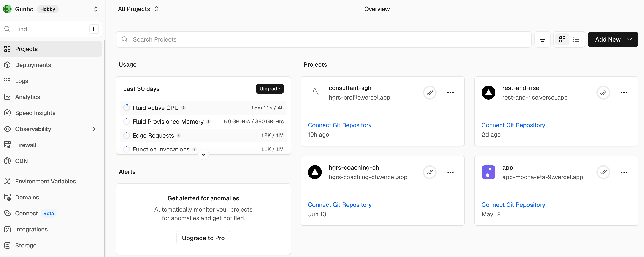Click the Environment Variables icon

pyautogui.click(x=8, y=181)
